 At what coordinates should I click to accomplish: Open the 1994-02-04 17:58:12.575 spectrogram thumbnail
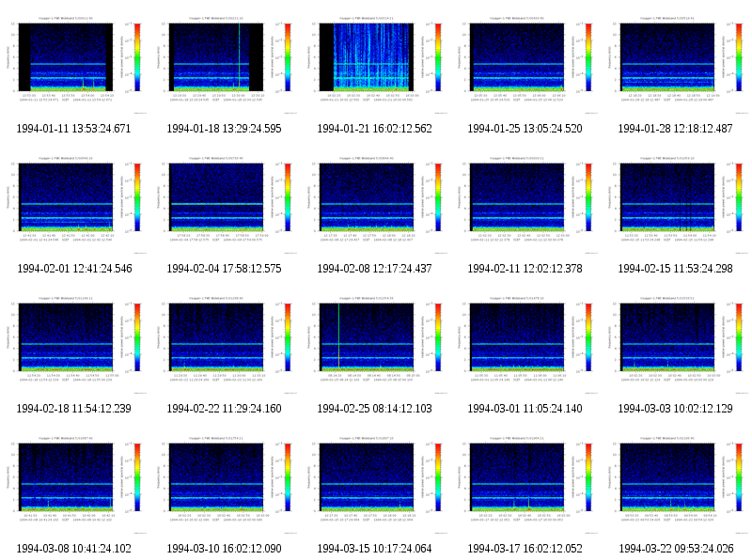pos(224,206)
